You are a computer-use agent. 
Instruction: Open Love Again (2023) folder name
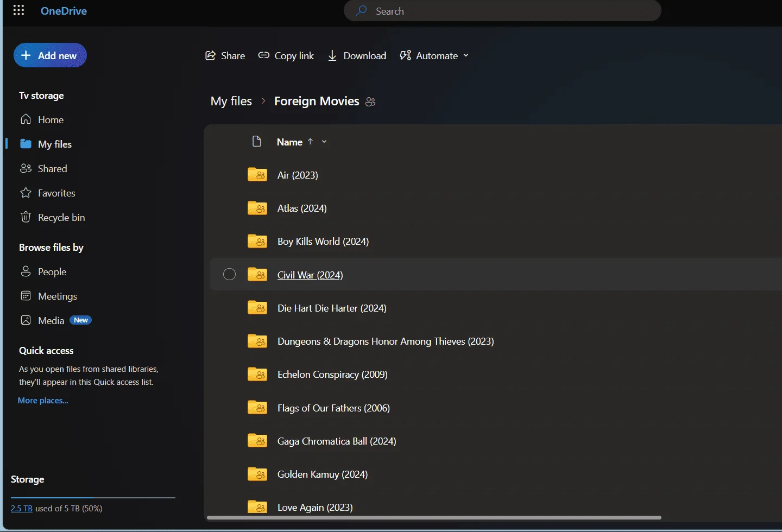pos(315,508)
